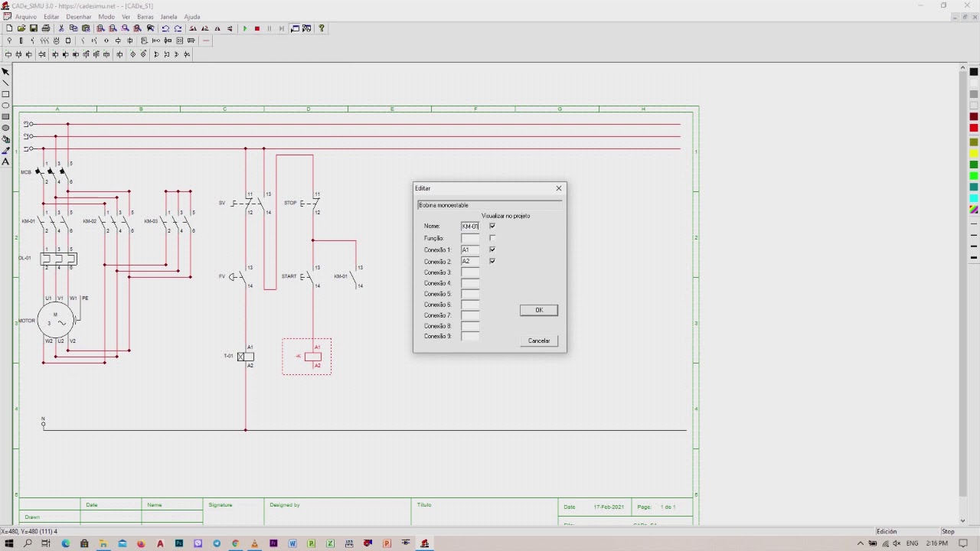Click the yellow question mark help icon
Screen dimensions: 980x551
tap(322, 28)
